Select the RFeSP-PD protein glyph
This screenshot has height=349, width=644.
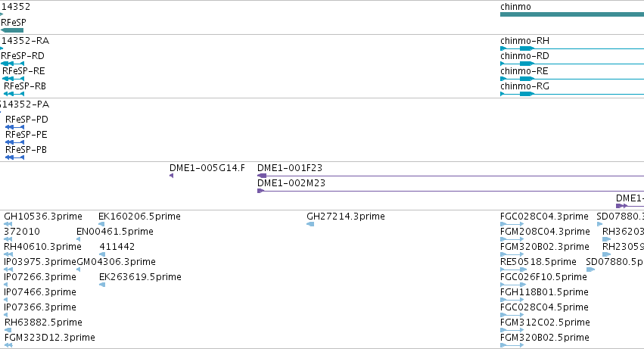(x=15, y=127)
